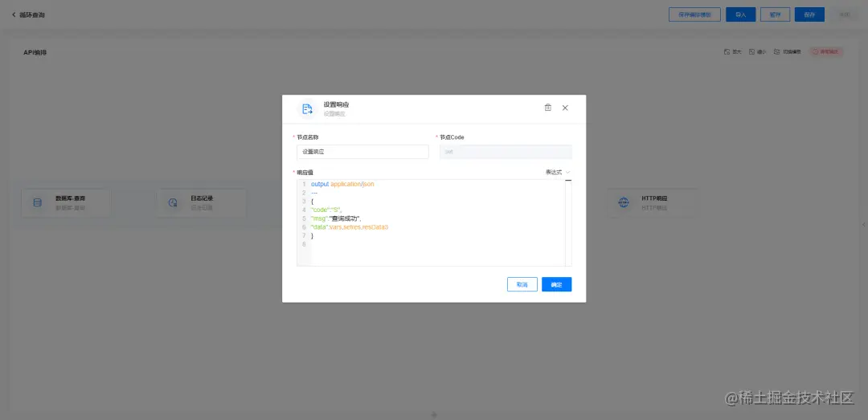868x420 pixels.
Task: Click the 循环查询 page title
Action: (x=32, y=15)
